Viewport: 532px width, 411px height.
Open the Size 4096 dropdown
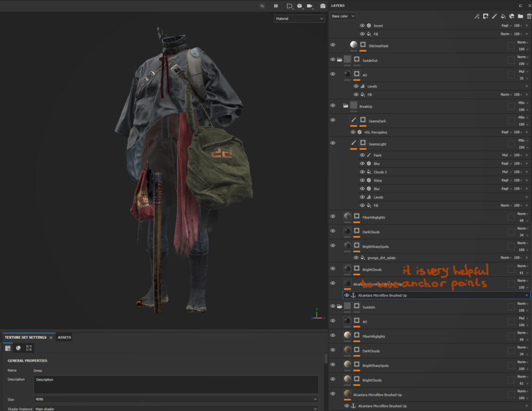pos(176,399)
